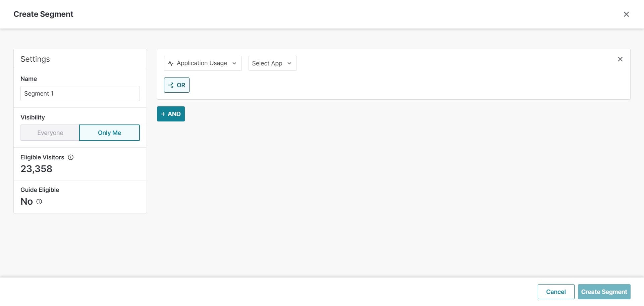Set visibility to Everyone
Screen dimensions: 644x306
(50, 133)
